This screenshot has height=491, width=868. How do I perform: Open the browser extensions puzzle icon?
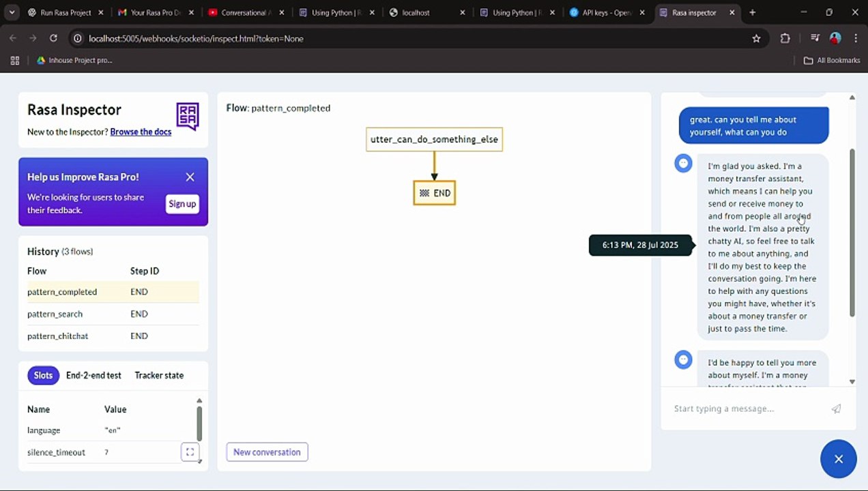click(785, 39)
